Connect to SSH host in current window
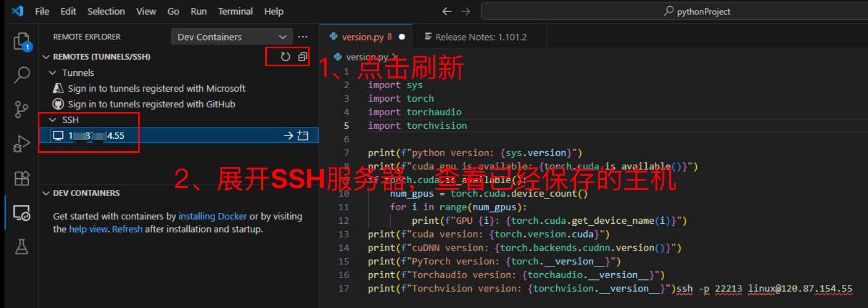Viewport: 868px width, 308px height. coord(288,135)
